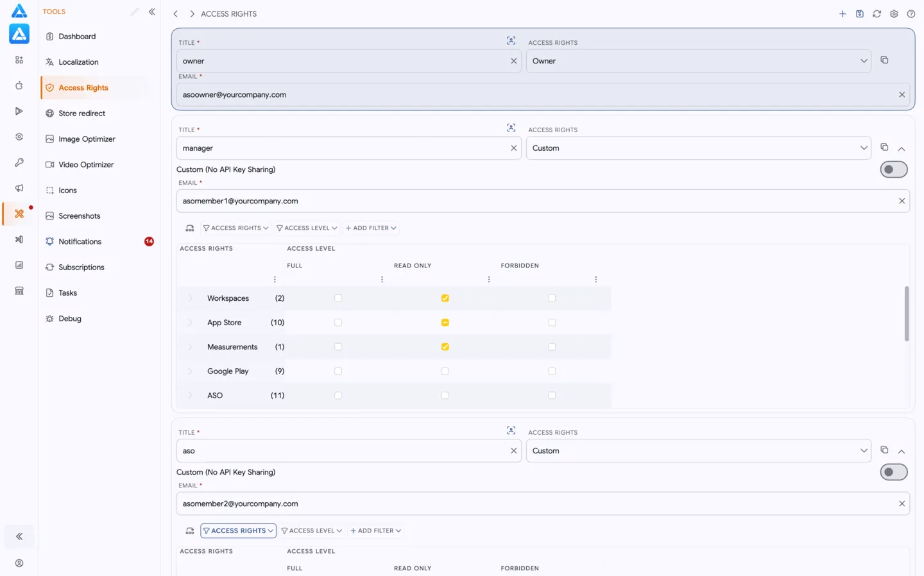Collapse the manager entry with chevron up
This screenshot has height=576, width=924.
coord(902,149)
